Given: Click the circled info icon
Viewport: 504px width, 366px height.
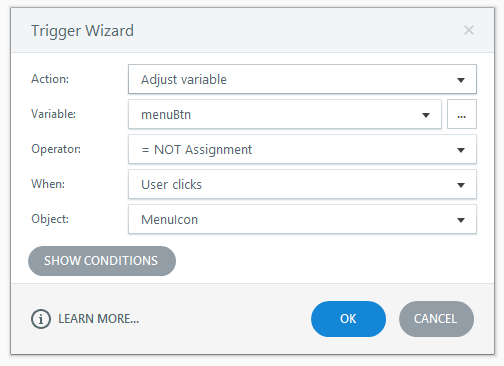Looking at the screenshot, I should tap(41, 319).
